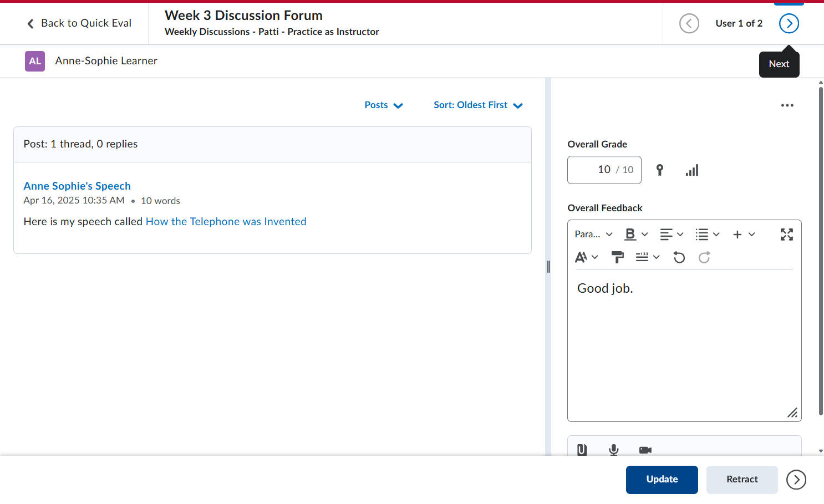Go to the previous user arrow
This screenshot has width=824, height=504.
[x=689, y=23]
